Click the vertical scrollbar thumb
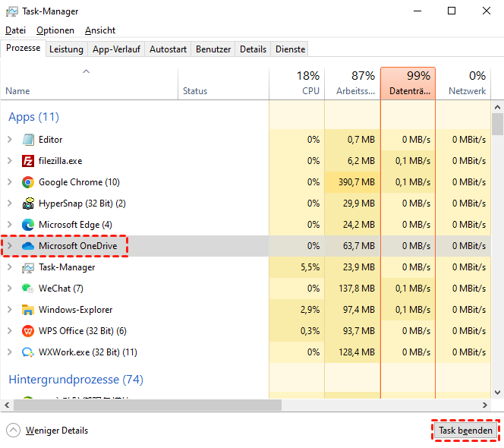The image size is (504, 448). (x=497, y=123)
